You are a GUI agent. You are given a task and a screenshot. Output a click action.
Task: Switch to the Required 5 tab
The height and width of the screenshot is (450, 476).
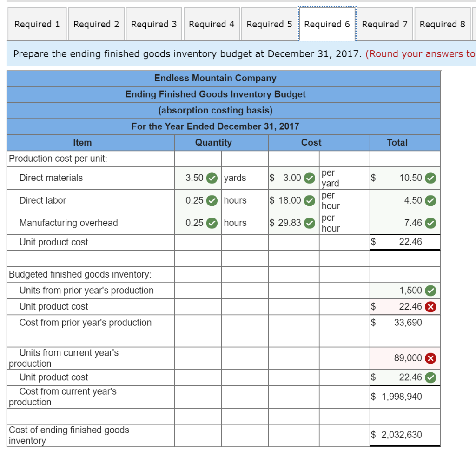point(269,24)
